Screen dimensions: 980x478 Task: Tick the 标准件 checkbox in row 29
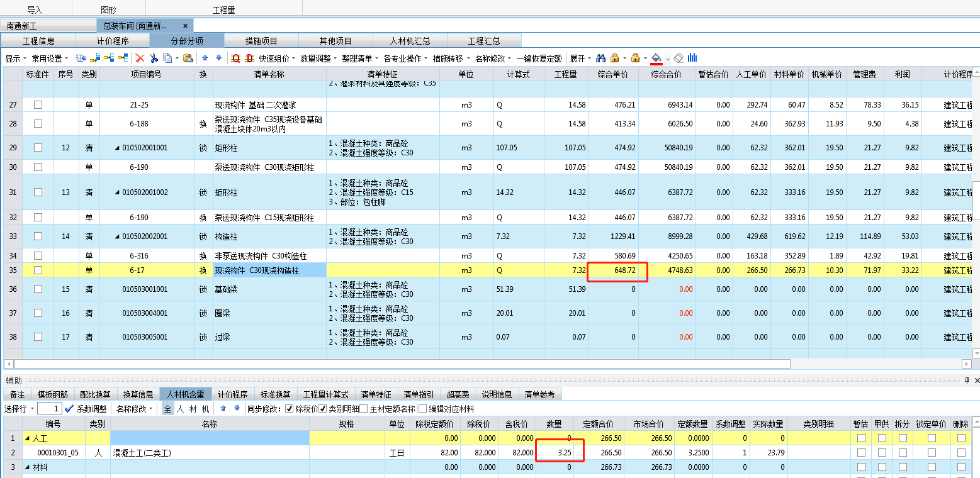coord(38,147)
